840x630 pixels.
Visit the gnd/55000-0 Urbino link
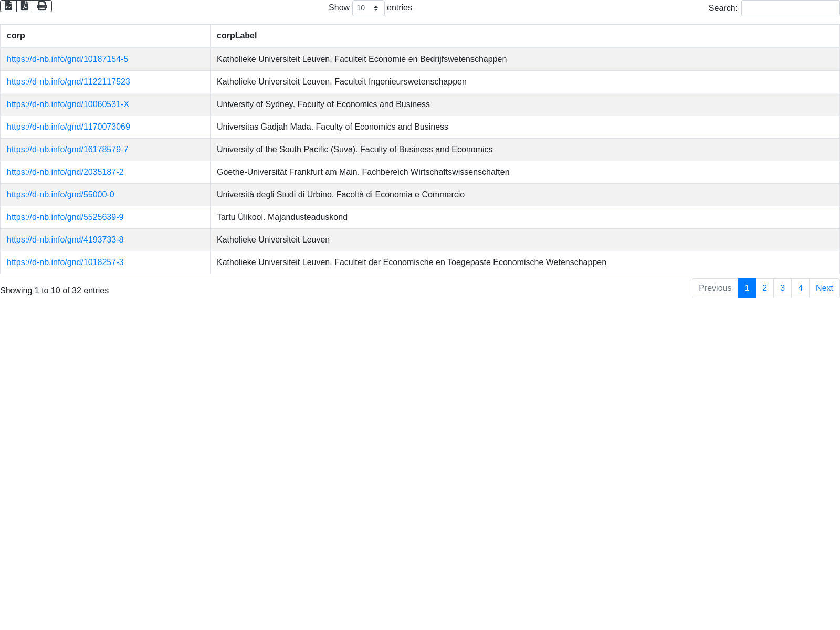60,195
